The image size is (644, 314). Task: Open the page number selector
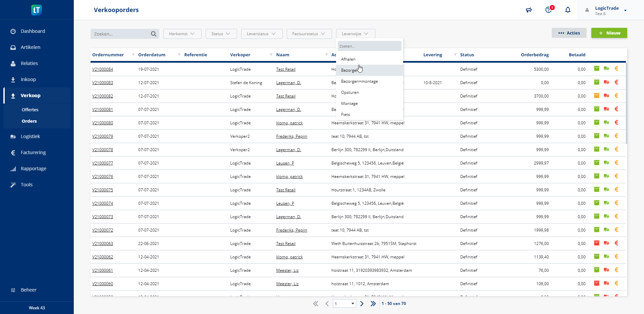coord(344,304)
